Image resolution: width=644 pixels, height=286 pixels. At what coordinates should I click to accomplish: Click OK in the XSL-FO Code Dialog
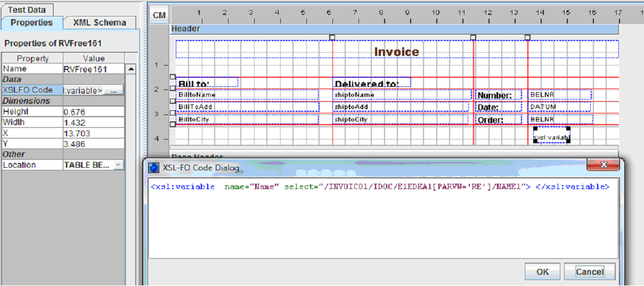(542, 272)
